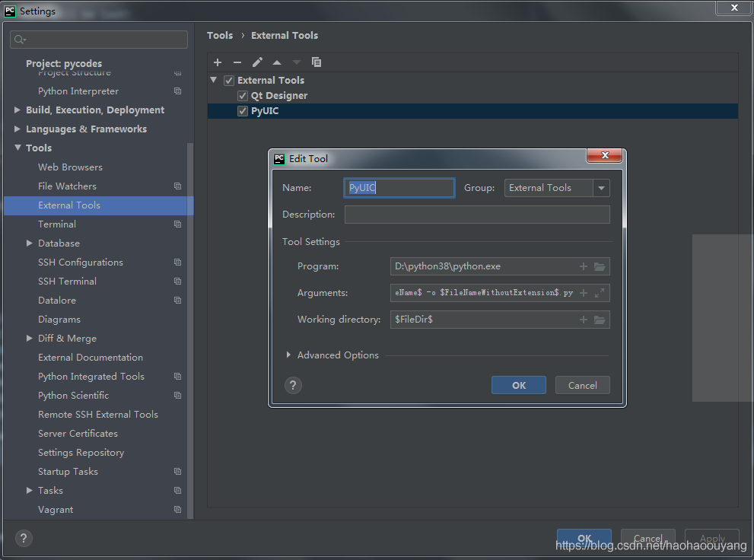Image resolution: width=754 pixels, height=560 pixels.
Task: Toggle the External Tools group checkbox
Action: [229, 81]
